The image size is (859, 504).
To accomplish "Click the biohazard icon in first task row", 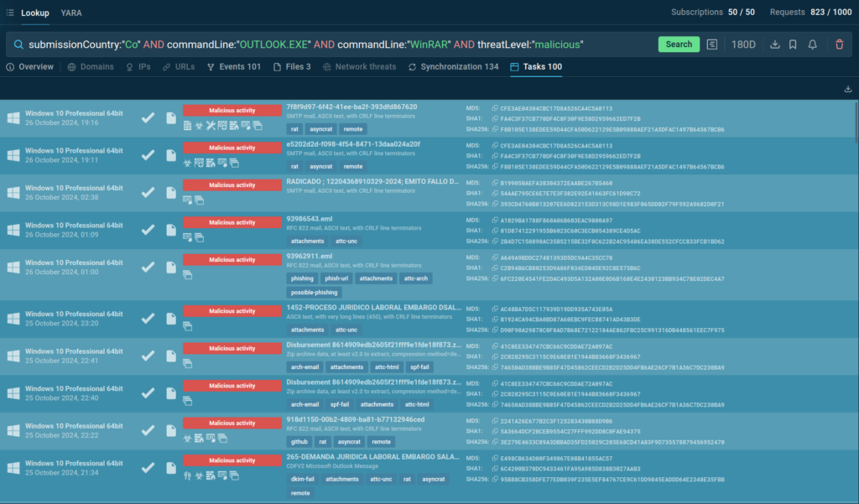I will pyautogui.click(x=200, y=126).
